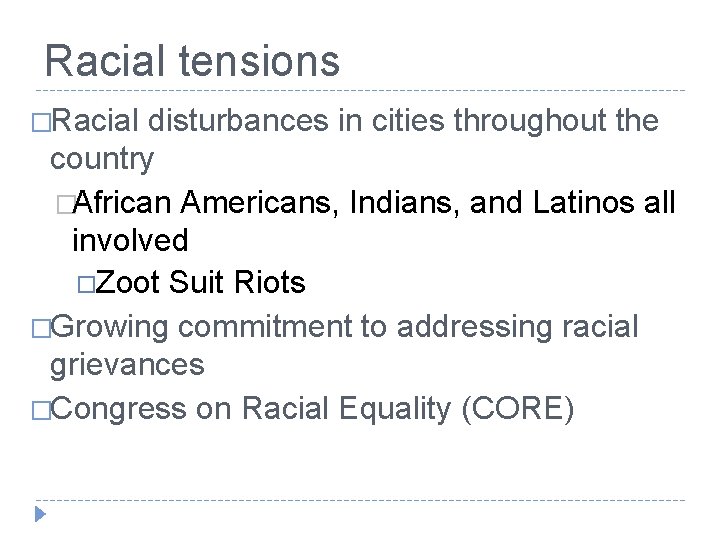The image size is (720, 540).
Task: Click the word 'grievances' in second bullet
Action: [x=127, y=366]
